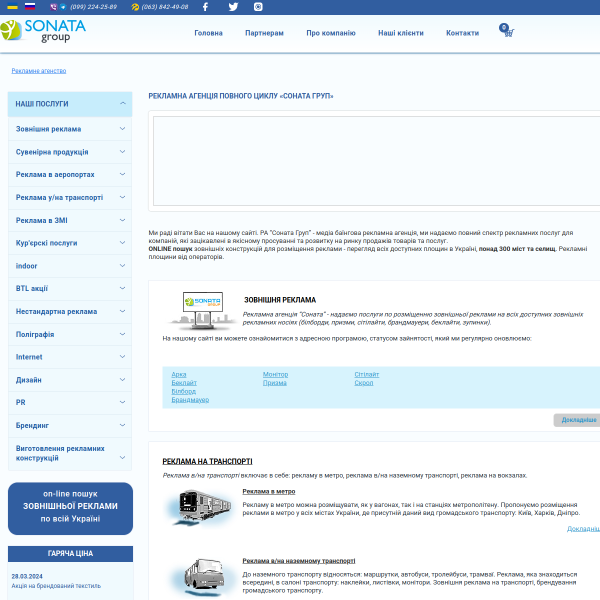
Task: Switch site language to Russian flag
Action: pyautogui.click(x=30, y=7)
